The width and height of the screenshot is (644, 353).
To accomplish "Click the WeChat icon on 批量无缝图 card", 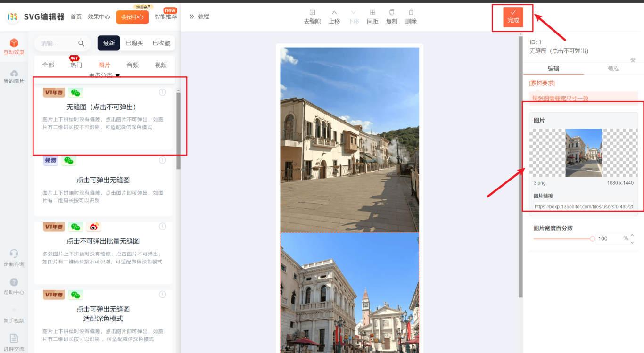I will tap(75, 227).
